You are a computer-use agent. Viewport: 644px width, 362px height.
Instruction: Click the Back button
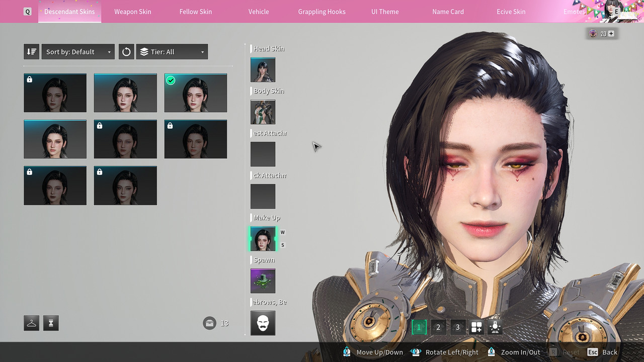point(603,352)
